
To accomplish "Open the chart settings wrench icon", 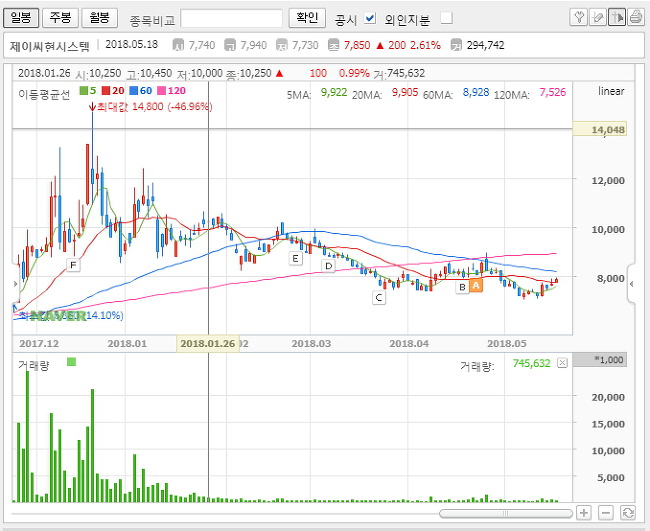I will [x=578, y=17].
